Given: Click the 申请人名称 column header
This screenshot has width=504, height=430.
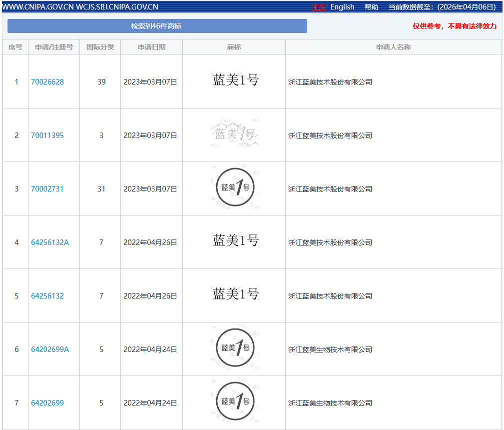Looking at the screenshot, I should 394,47.
